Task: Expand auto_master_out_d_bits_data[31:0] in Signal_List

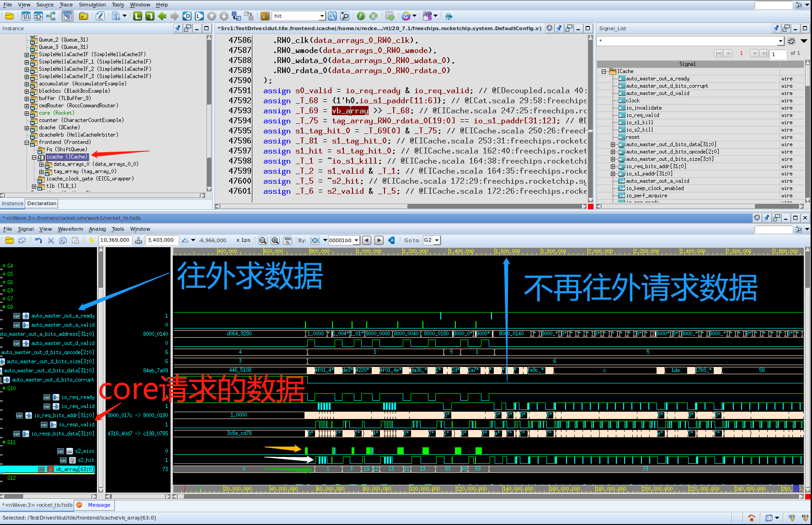Action: coord(613,145)
